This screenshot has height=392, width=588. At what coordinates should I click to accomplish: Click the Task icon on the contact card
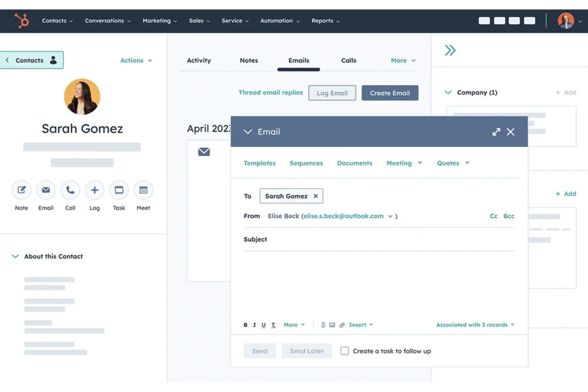click(x=119, y=190)
